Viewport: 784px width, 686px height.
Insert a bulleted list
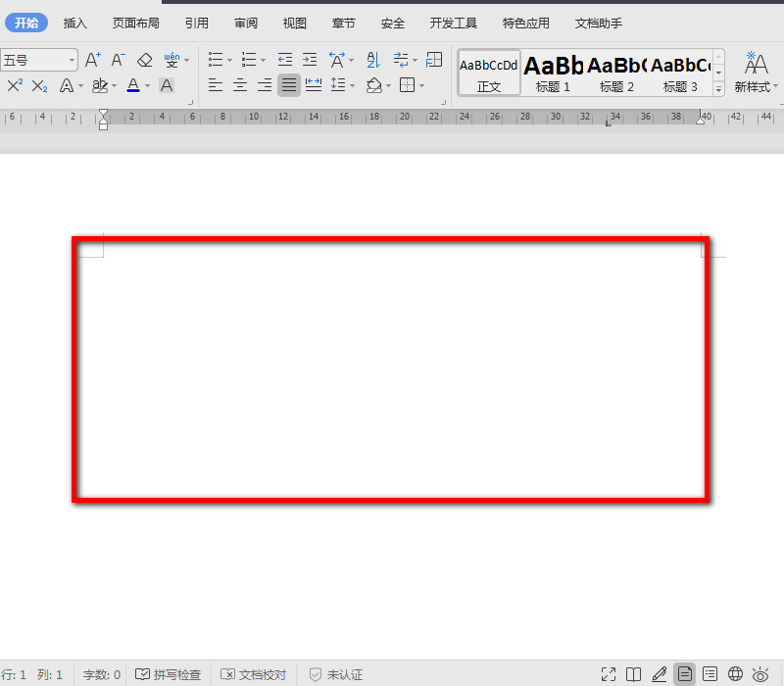216,60
